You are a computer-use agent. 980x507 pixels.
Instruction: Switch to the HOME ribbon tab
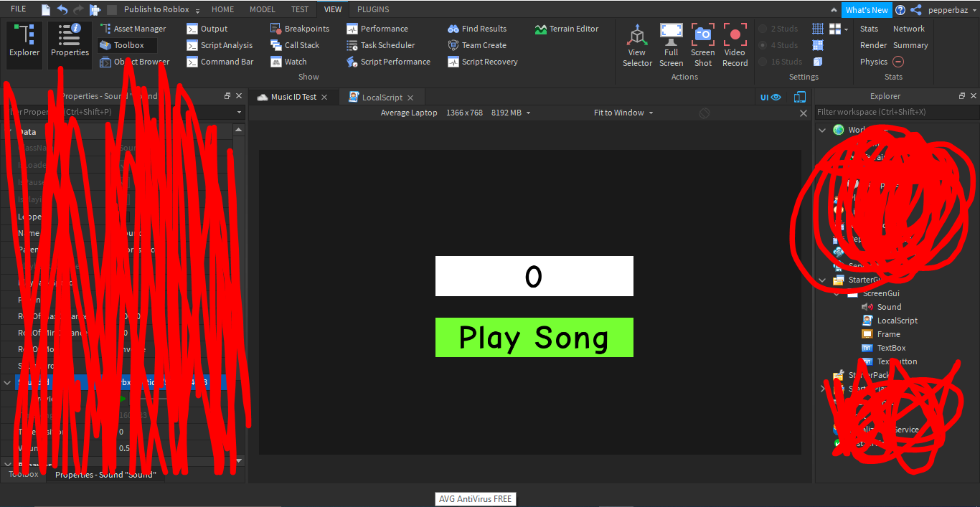222,9
